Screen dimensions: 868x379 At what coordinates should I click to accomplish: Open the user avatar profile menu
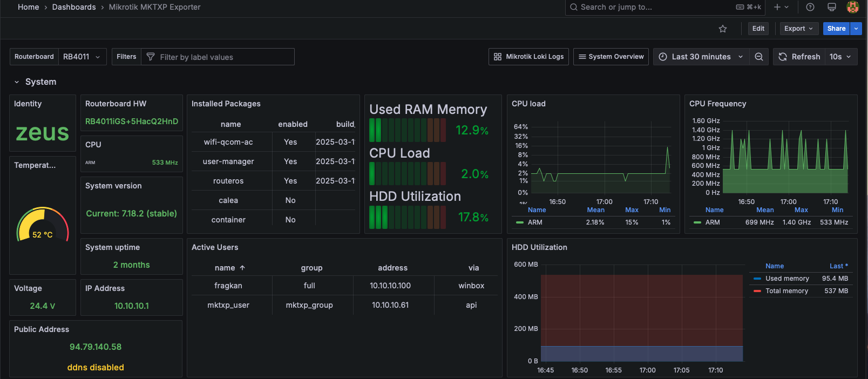[853, 7]
